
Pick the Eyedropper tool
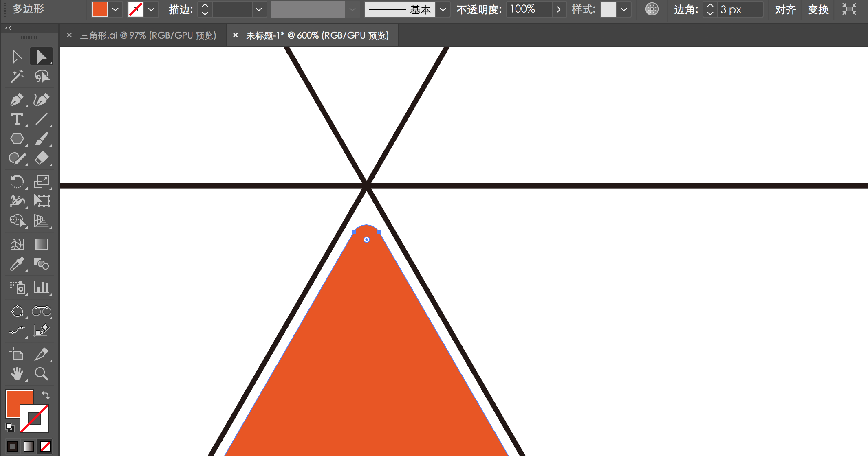pyautogui.click(x=17, y=264)
